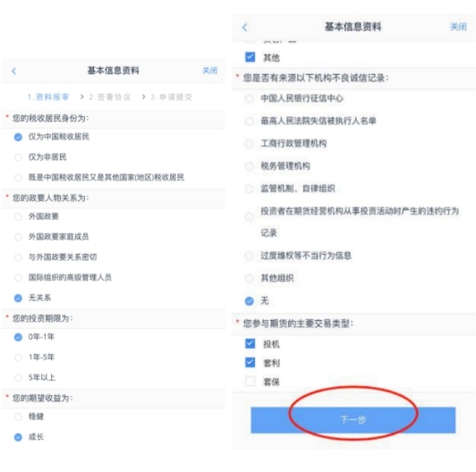
Task: Toggle the 投机 trading type checkbox
Action: 251,343
